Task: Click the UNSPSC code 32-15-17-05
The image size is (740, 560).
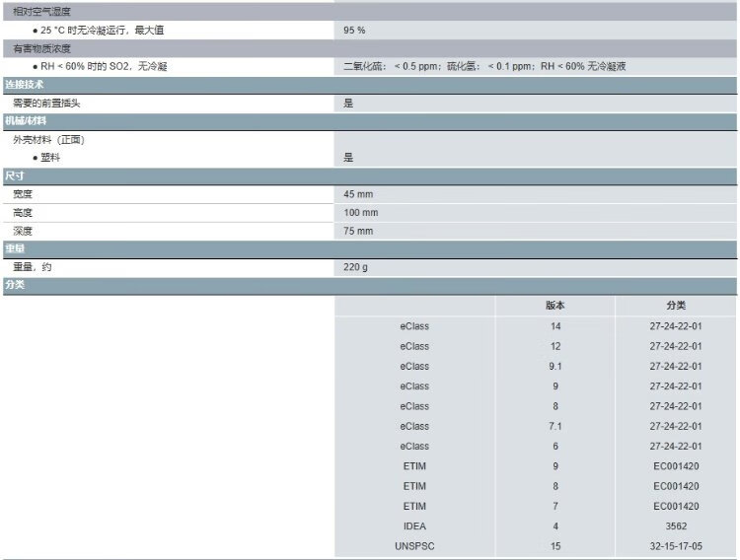Action: tap(676, 546)
